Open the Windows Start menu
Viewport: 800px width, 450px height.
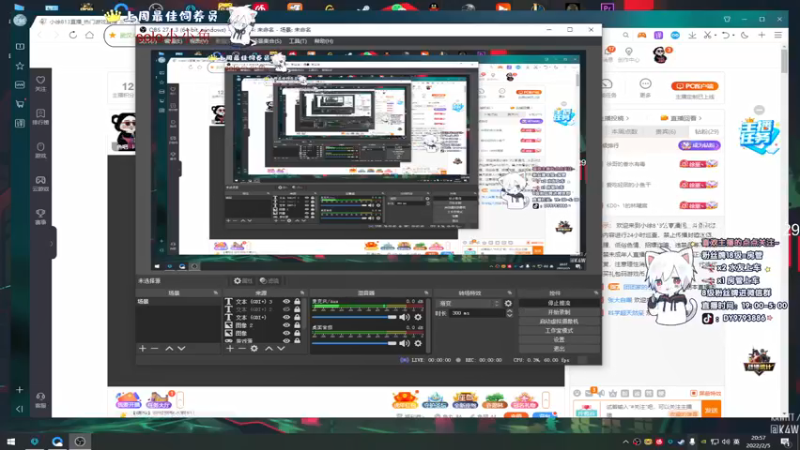11,441
